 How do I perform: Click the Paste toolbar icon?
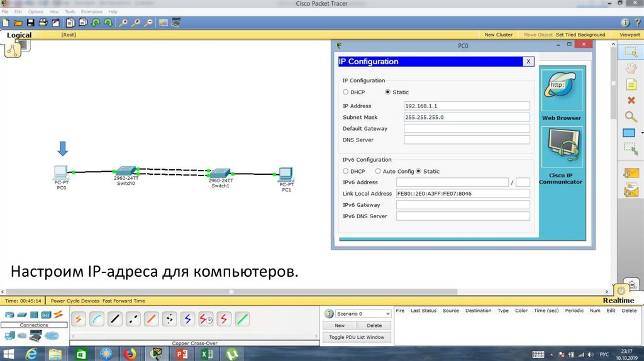tap(83, 23)
